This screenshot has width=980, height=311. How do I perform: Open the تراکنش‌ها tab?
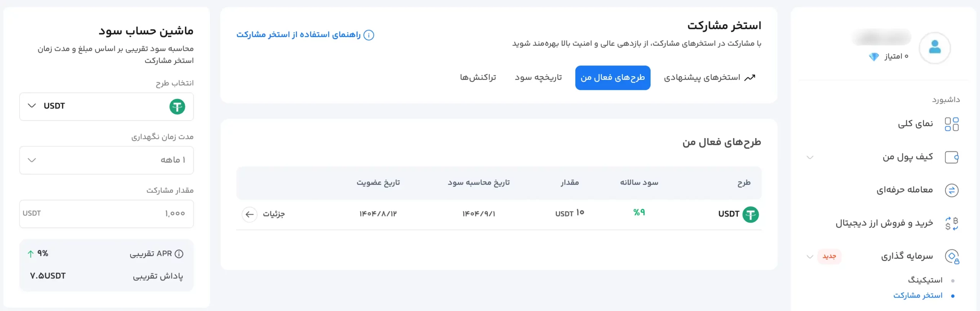477,77
